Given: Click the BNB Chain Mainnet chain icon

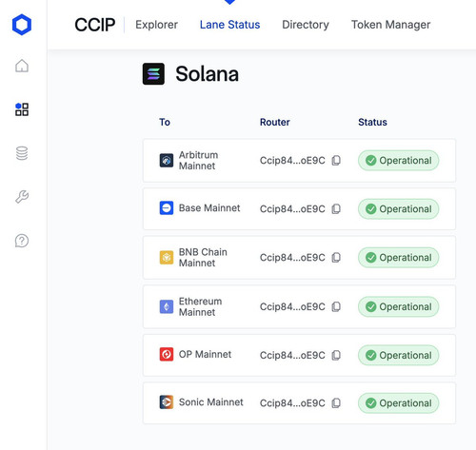Looking at the screenshot, I should pos(167,258).
